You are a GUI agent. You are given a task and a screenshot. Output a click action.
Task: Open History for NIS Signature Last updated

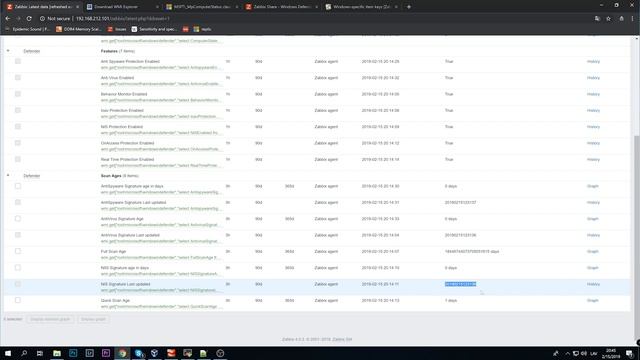pyautogui.click(x=593, y=284)
